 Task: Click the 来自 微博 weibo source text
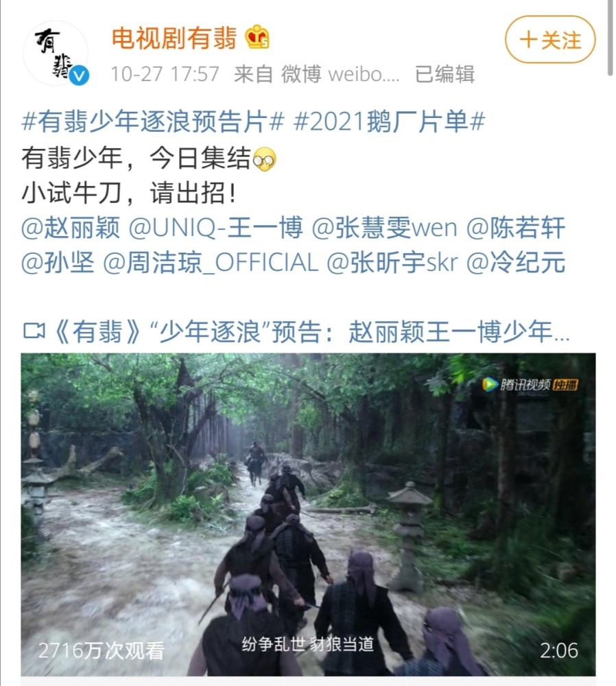click(x=317, y=74)
